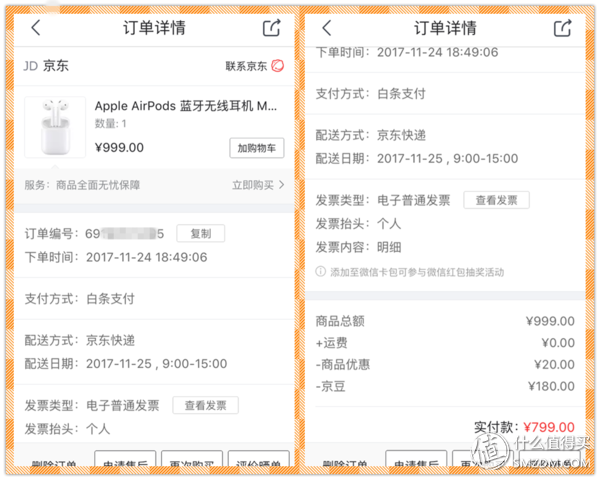Tap back arrow in right order screen

[326, 28]
